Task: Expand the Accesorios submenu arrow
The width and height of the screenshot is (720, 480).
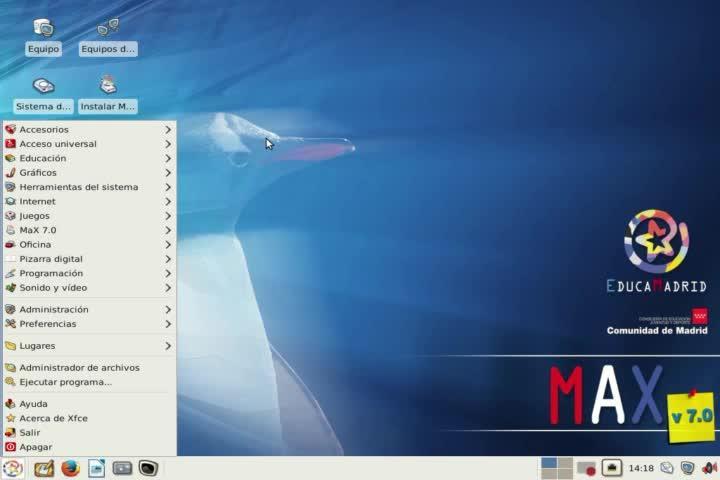Action: [168, 130]
